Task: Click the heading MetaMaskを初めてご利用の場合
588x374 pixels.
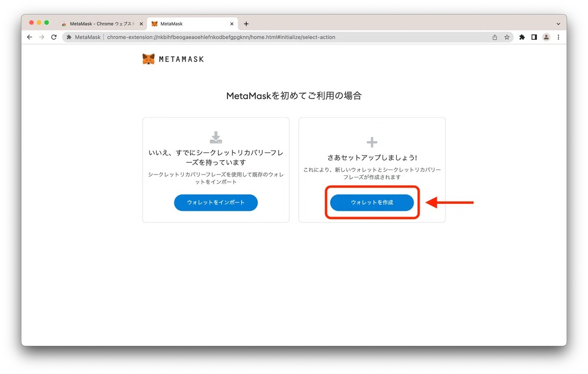Action: [x=294, y=96]
